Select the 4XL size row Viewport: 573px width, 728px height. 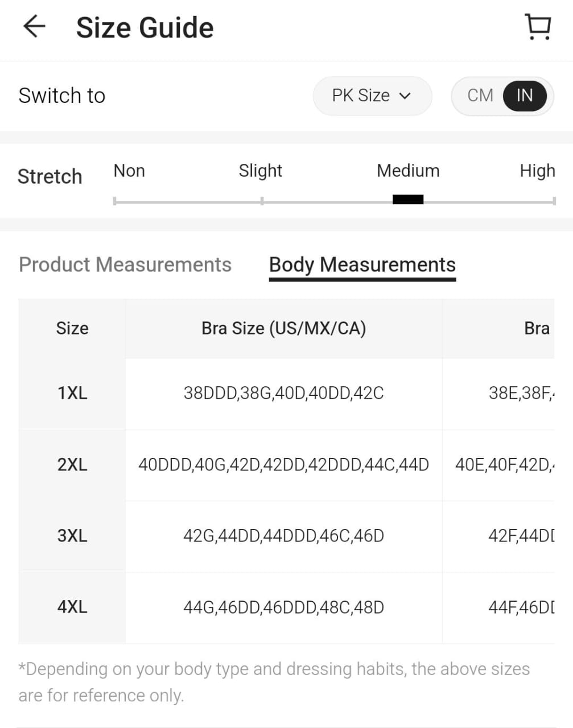(72, 607)
